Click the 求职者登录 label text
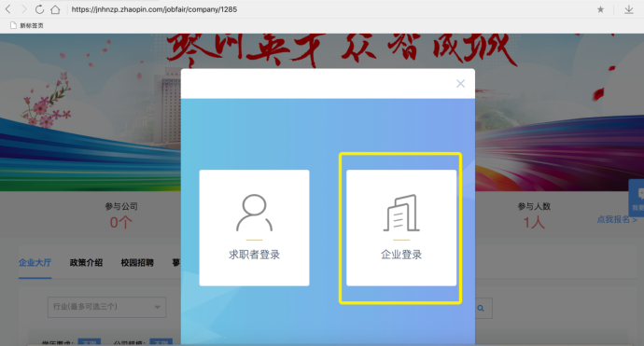Image resolution: width=644 pixels, height=346 pixels. click(254, 255)
